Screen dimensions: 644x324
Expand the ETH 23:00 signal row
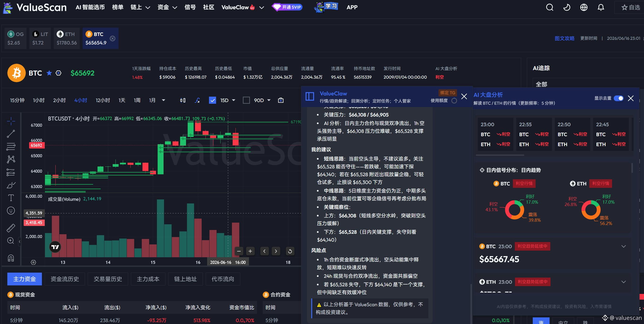(x=624, y=282)
